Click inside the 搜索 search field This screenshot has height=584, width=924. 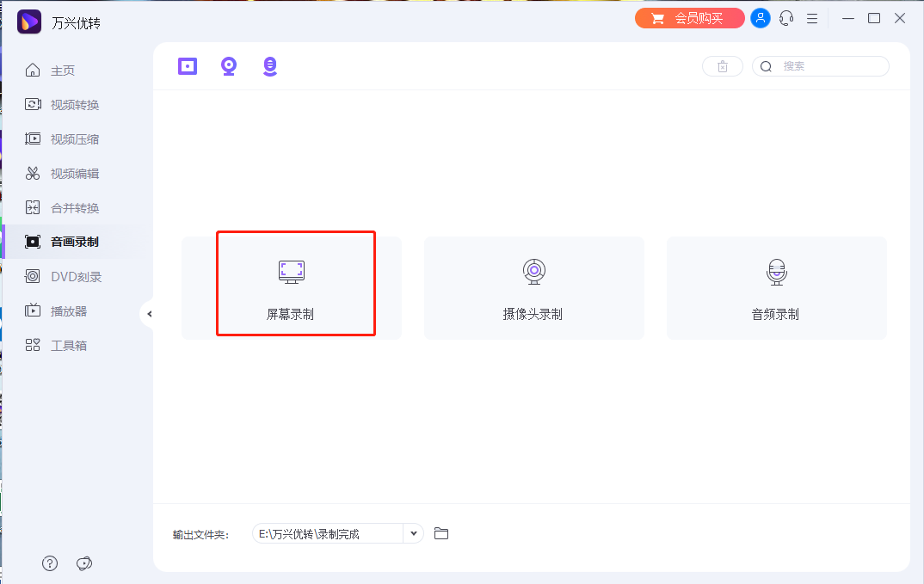pyautogui.click(x=826, y=65)
